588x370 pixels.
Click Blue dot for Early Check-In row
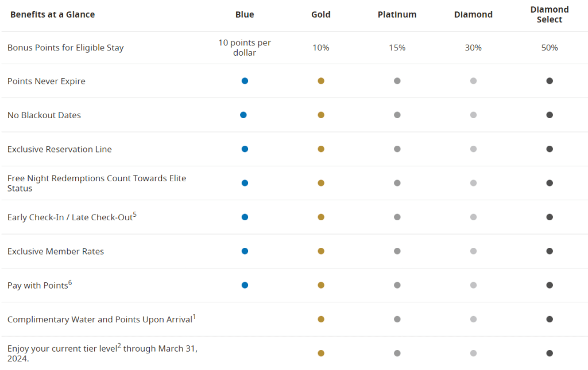pyautogui.click(x=245, y=217)
